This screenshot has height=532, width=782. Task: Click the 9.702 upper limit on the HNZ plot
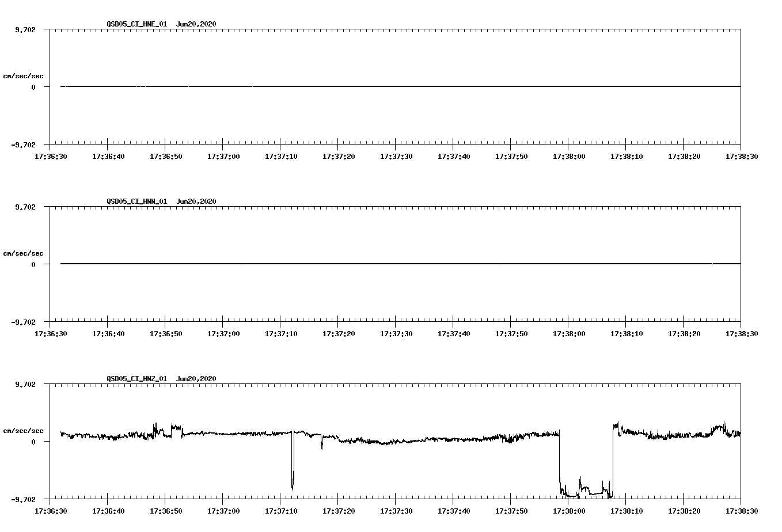pos(25,384)
